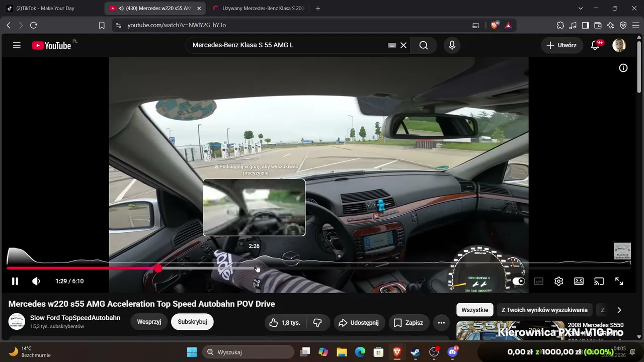Mute the video volume
Viewport: 644px width, 362px height.
36,281
